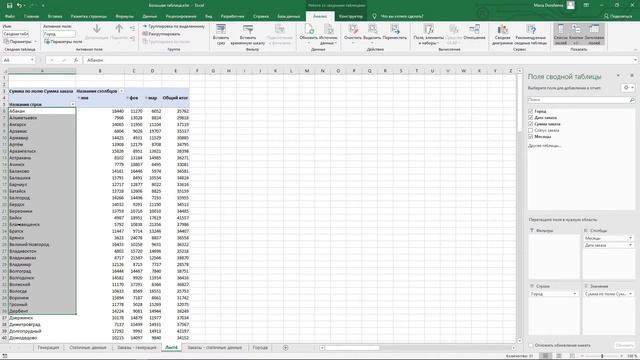640x360 pixels.
Task: Click Share (Поделиться) button
Action: [x=618, y=16]
